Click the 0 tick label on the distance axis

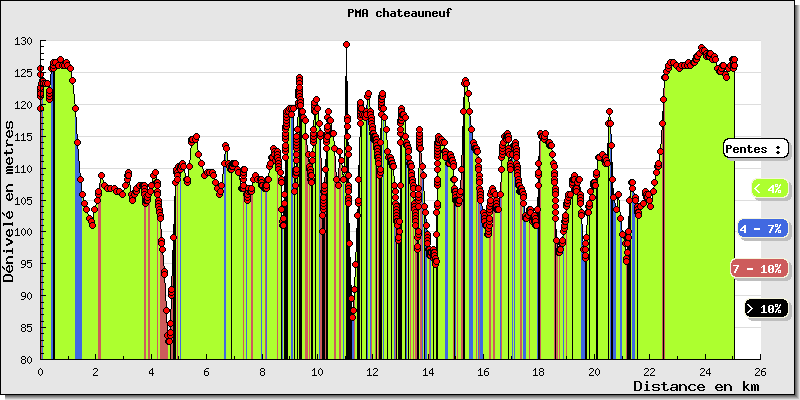click(40, 371)
